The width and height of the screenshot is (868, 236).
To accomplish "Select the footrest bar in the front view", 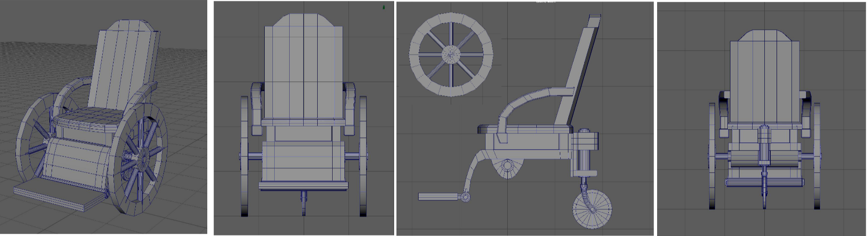I will pos(303,185).
